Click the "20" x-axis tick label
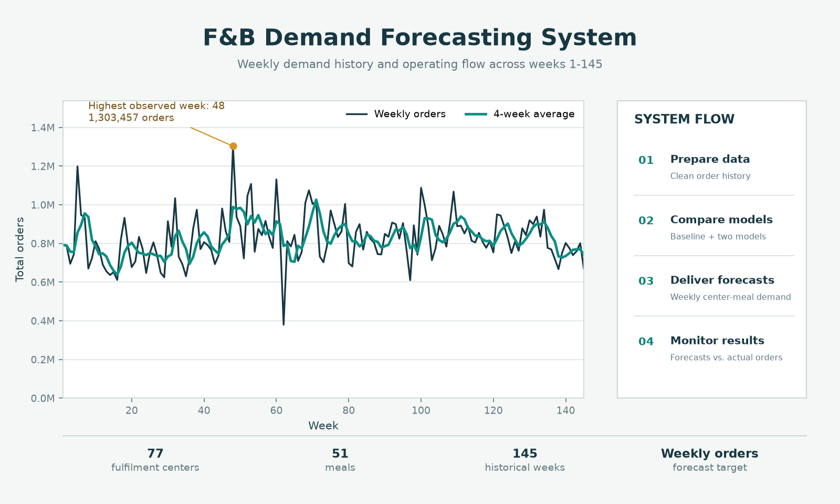The height and width of the screenshot is (504, 840). [x=132, y=411]
